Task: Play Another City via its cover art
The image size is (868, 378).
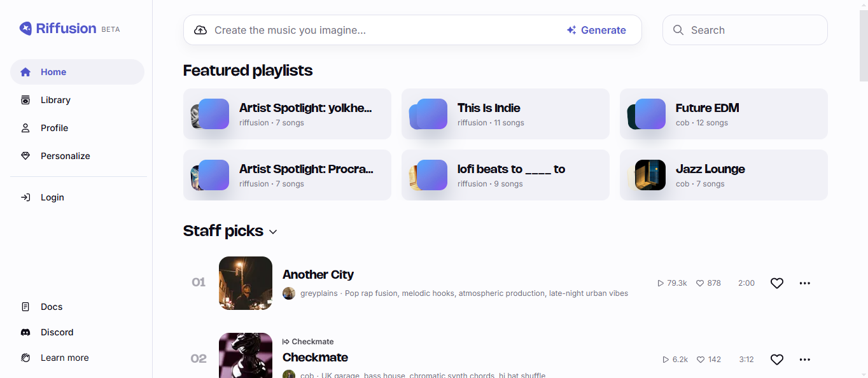Action: coord(246,283)
